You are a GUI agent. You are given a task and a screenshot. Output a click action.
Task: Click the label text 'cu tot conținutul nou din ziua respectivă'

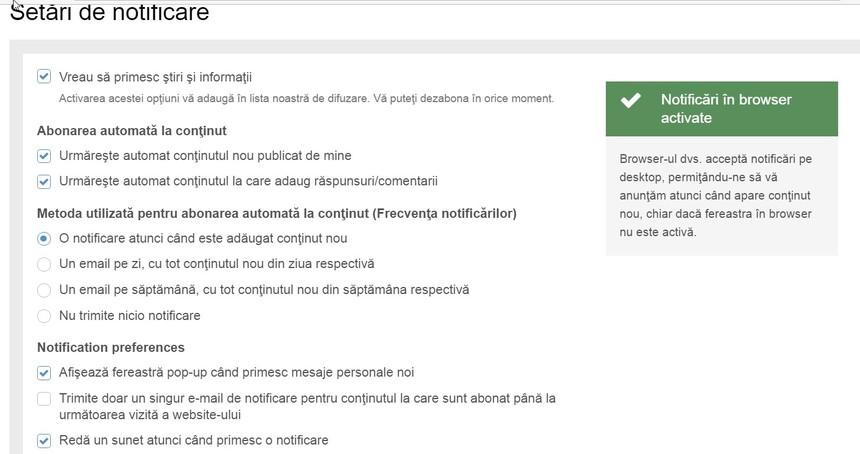click(264, 264)
